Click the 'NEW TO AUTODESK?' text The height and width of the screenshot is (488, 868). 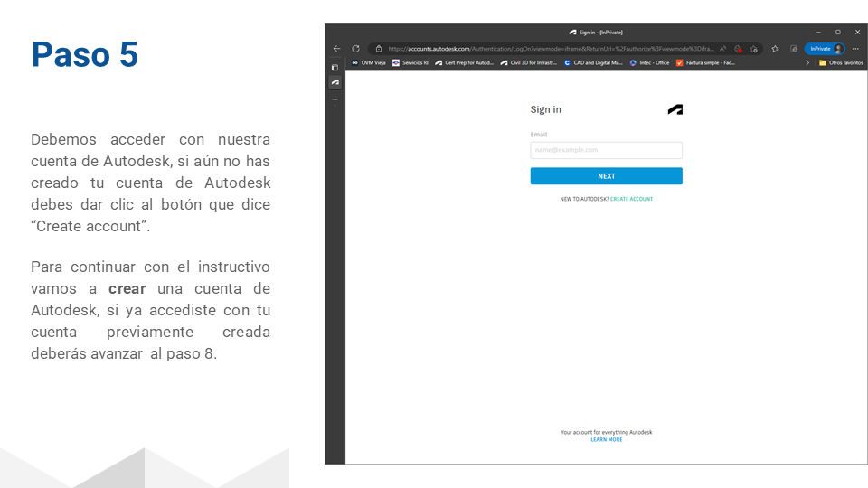[x=584, y=199]
